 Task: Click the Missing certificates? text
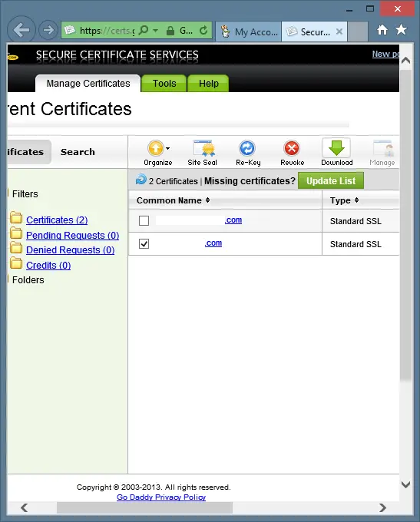click(250, 180)
